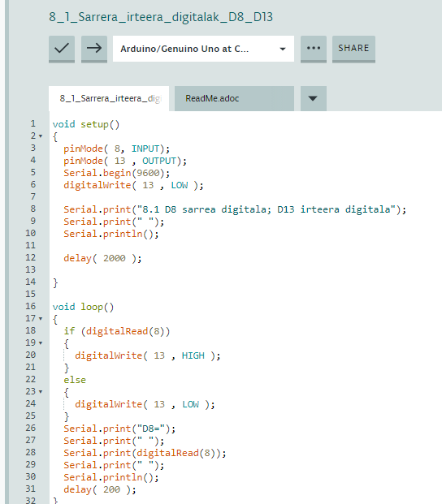Click the Verify checkmark button
The height and width of the screenshot is (504, 442).
pyautogui.click(x=62, y=49)
